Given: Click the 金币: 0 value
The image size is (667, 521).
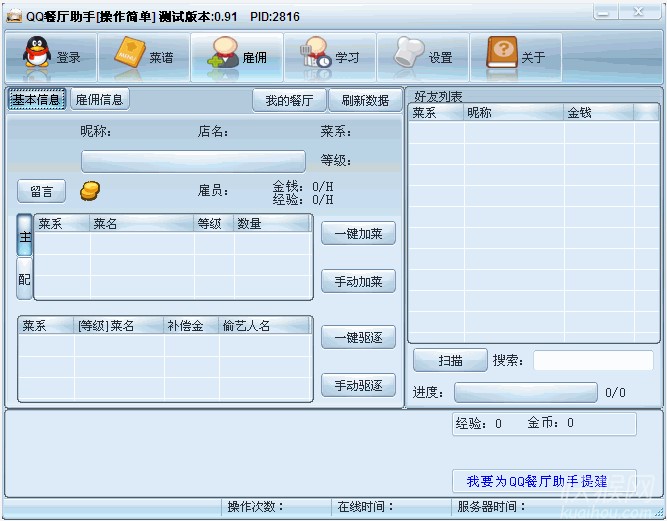Looking at the screenshot, I should click(x=550, y=423).
